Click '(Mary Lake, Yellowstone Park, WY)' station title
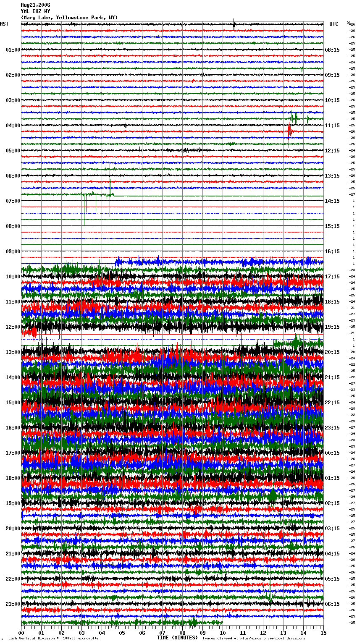 pos(69,18)
